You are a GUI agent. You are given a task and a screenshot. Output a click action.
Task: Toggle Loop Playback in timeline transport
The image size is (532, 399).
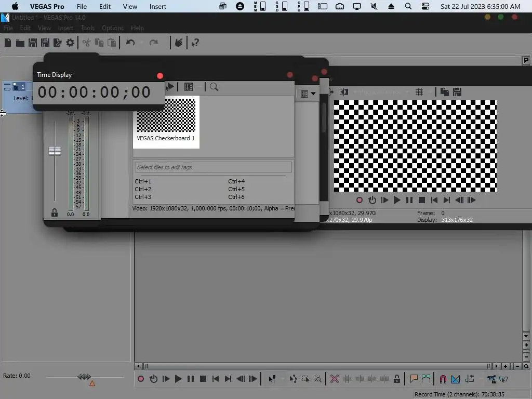click(153, 379)
